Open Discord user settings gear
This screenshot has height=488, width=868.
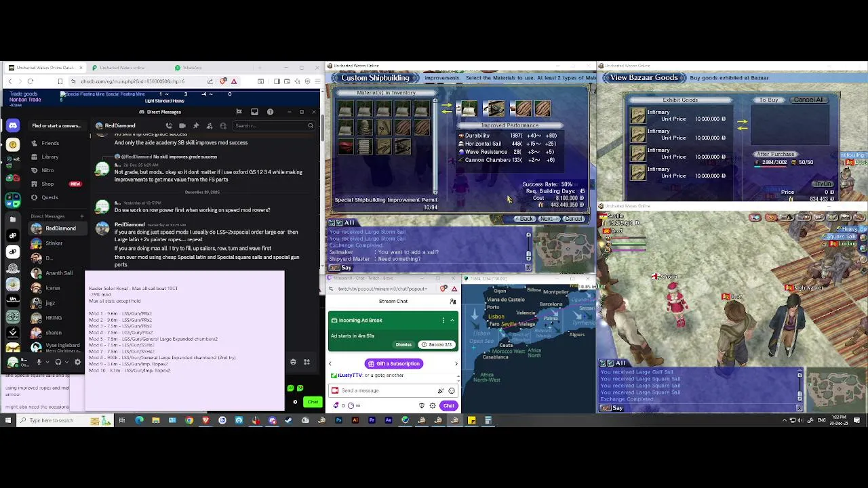tap(77, 362)
